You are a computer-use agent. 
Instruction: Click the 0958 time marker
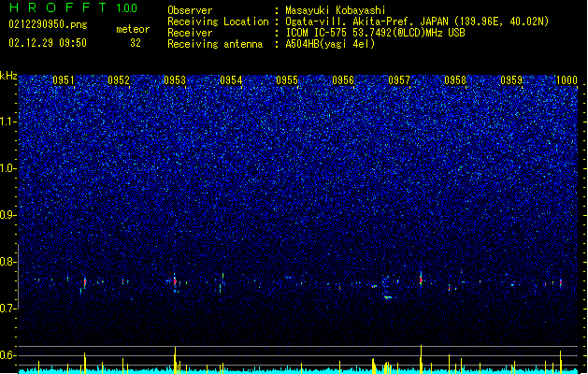[455, 79]
